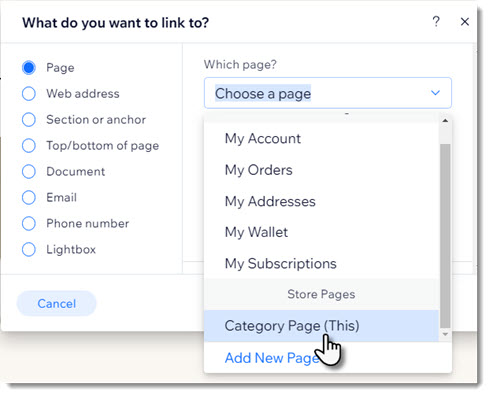The width and height of the screenshot is (489, 395).
Task: Close the link dialog with X
Action: coord(465,22)
